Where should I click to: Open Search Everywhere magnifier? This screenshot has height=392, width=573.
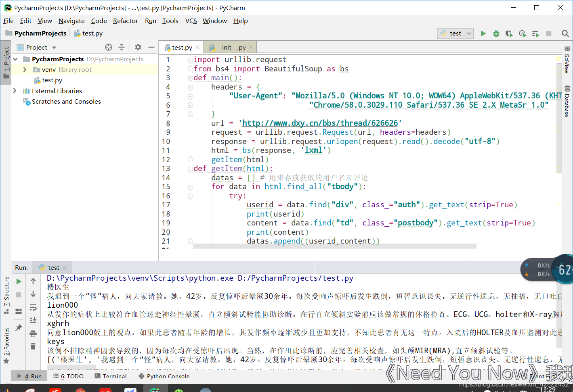565,33
